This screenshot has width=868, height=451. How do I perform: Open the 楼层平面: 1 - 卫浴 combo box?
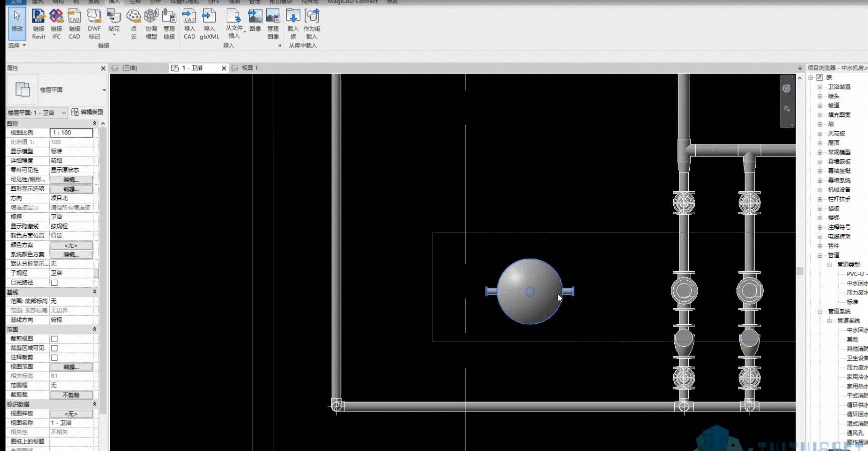[x=37, y=113]
